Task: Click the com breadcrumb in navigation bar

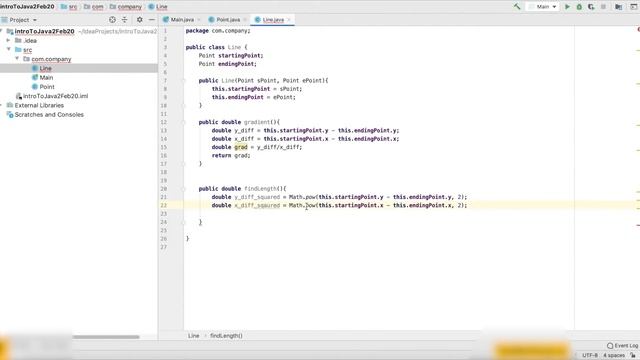Action: coord(94,7)
